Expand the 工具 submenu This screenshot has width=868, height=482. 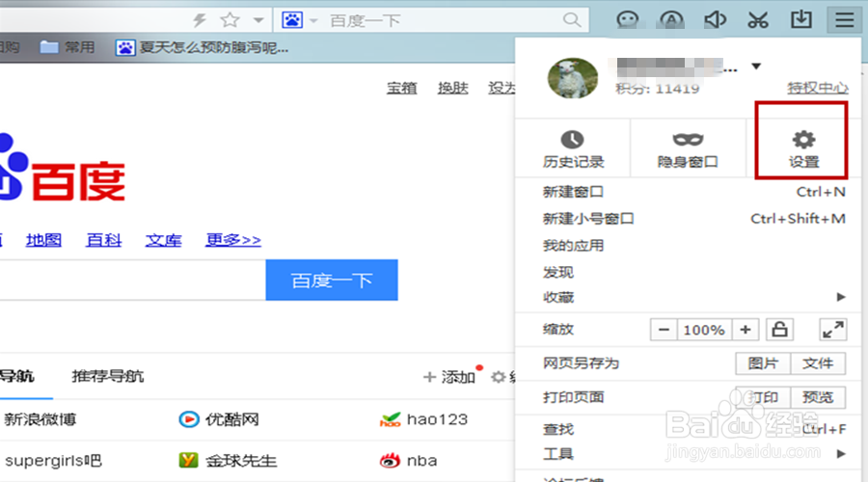point(688,454)
